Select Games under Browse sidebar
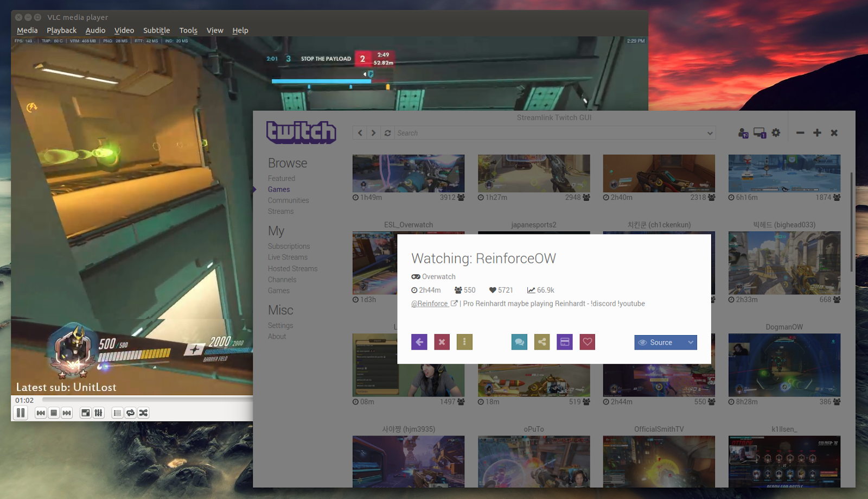This screenshot has width=868, height=499. pos(278,189)
